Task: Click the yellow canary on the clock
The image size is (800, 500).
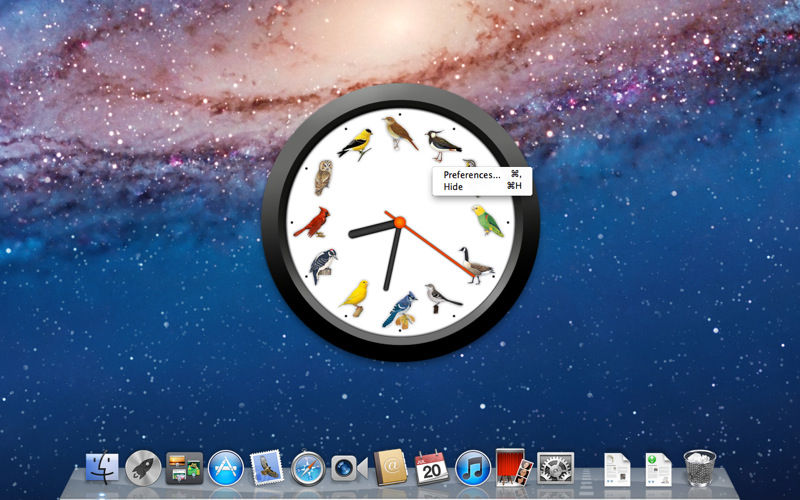Action: [355, 297]
